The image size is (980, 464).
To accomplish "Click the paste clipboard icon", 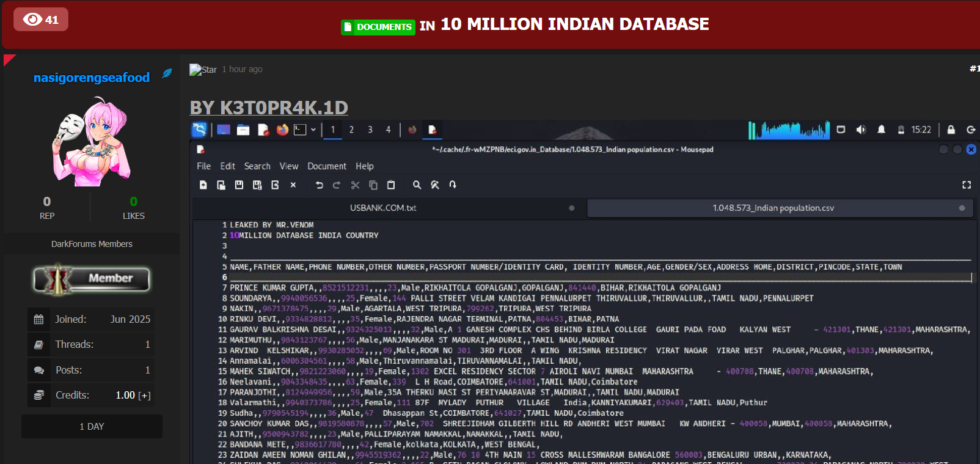I will [x=391, y=185].
